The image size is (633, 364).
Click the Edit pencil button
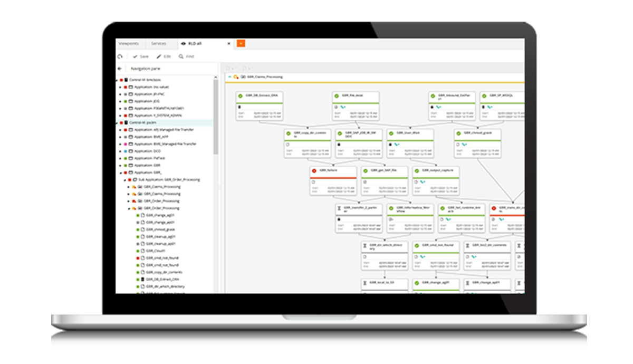(164, 56)
